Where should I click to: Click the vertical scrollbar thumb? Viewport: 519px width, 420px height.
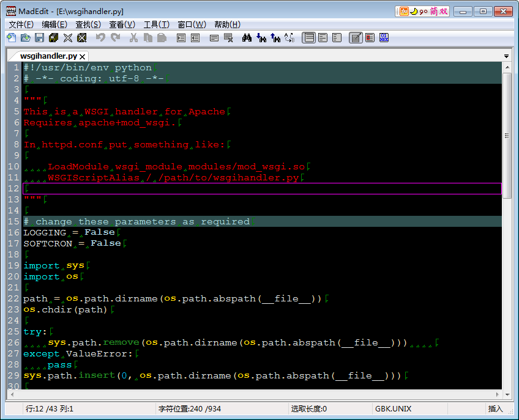click(507, 136)
